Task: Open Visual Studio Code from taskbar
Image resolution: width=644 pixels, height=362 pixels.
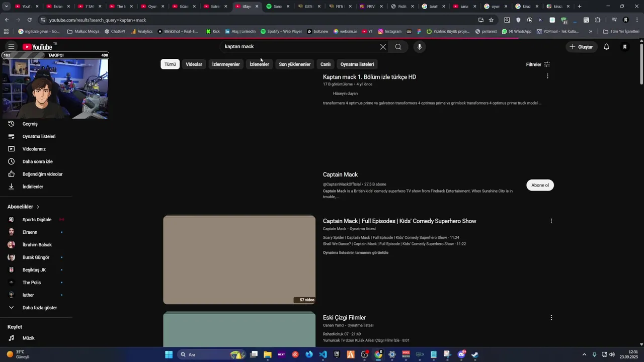Action: 323,354
